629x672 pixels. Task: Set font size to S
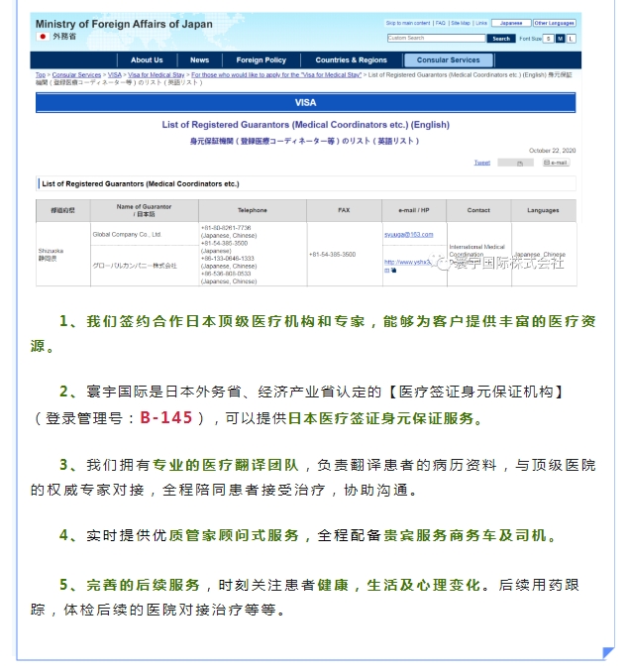(548, 39)
